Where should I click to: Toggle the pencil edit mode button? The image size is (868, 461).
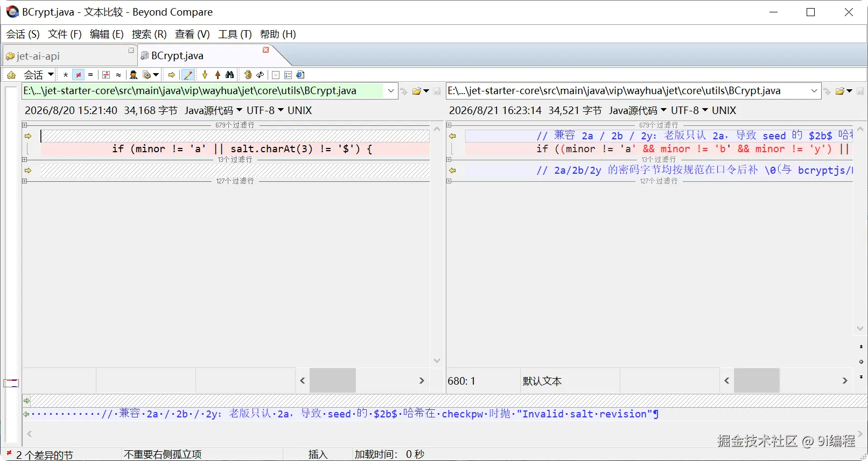[187, 75]
